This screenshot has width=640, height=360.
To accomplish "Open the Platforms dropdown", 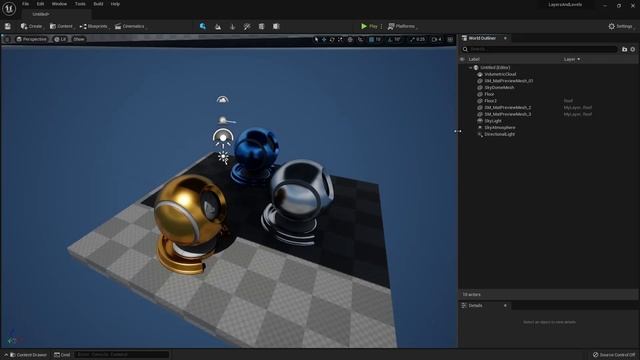I will click(402, 26).
